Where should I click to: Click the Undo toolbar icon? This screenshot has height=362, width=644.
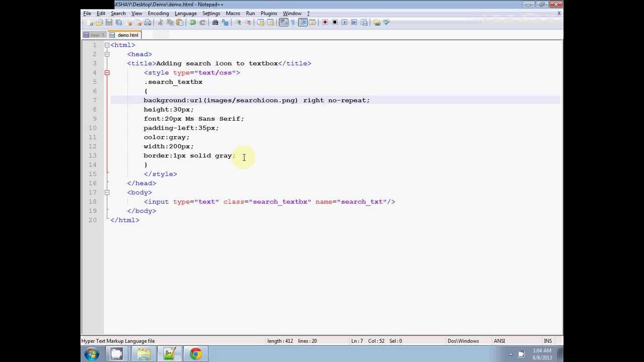193,22
